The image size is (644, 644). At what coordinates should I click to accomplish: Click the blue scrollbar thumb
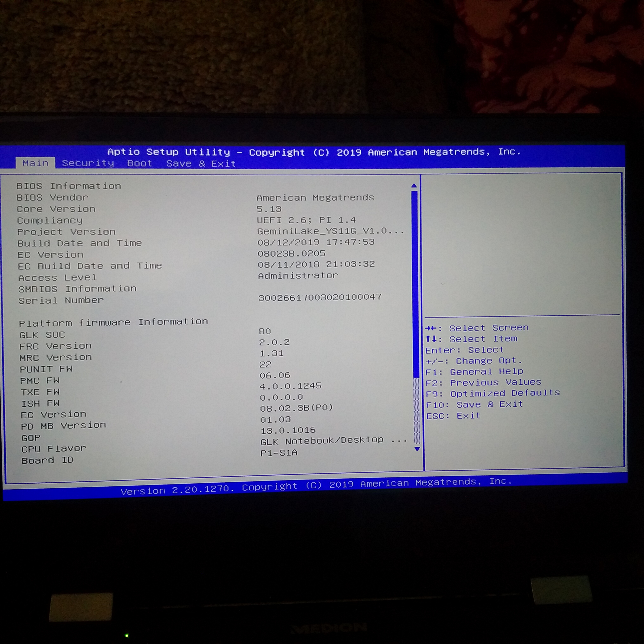click(x=415, y=284)
